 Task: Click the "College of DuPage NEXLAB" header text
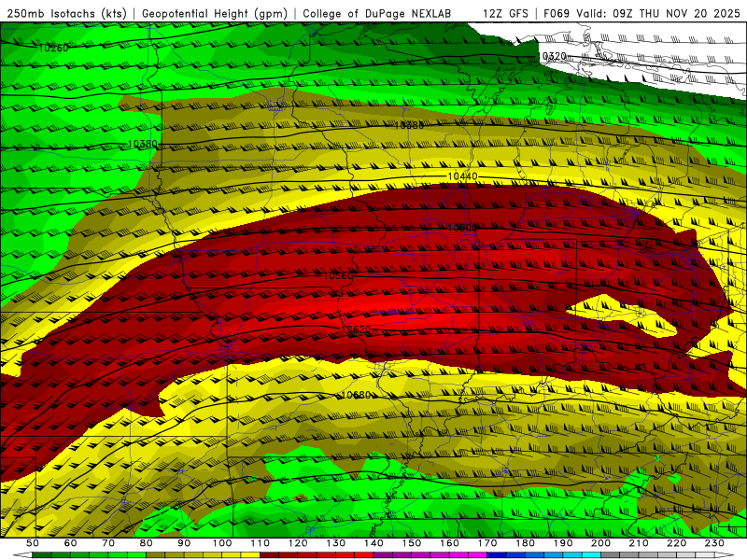(377, 14)
